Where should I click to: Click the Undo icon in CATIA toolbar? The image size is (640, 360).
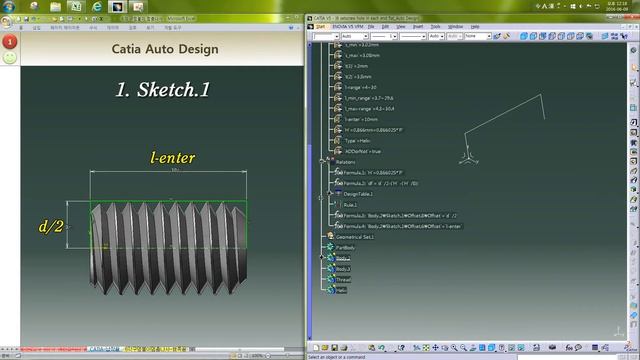[382, 348]
